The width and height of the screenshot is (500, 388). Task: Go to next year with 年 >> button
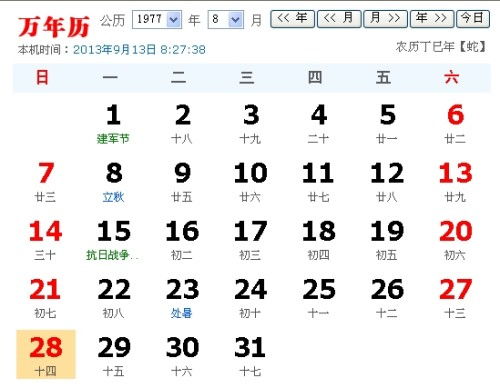tap(432, 18)
